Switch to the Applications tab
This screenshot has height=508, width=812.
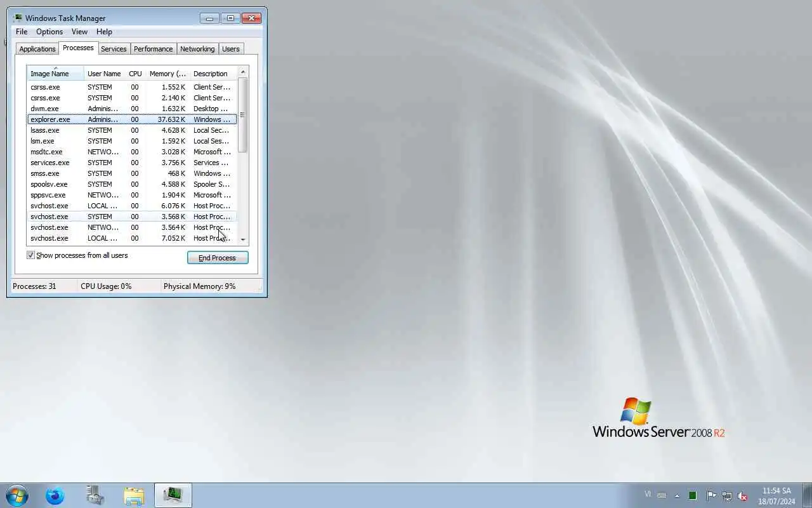point(37,49)
